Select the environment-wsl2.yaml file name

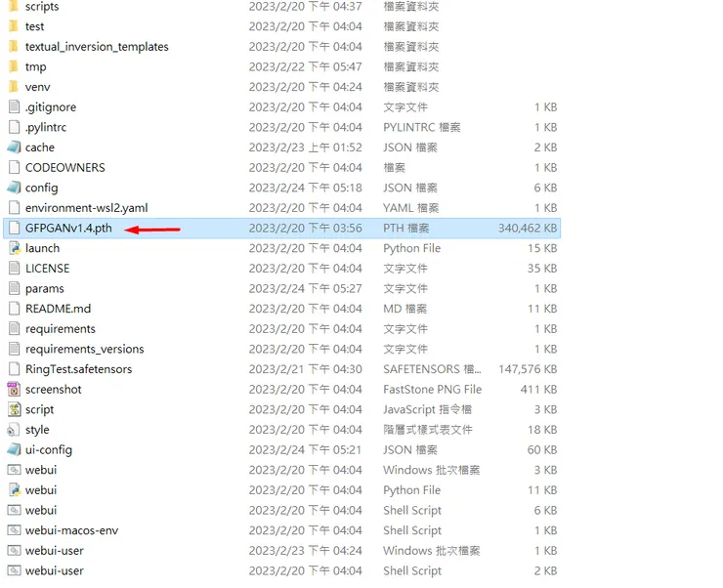pos(87,208)
